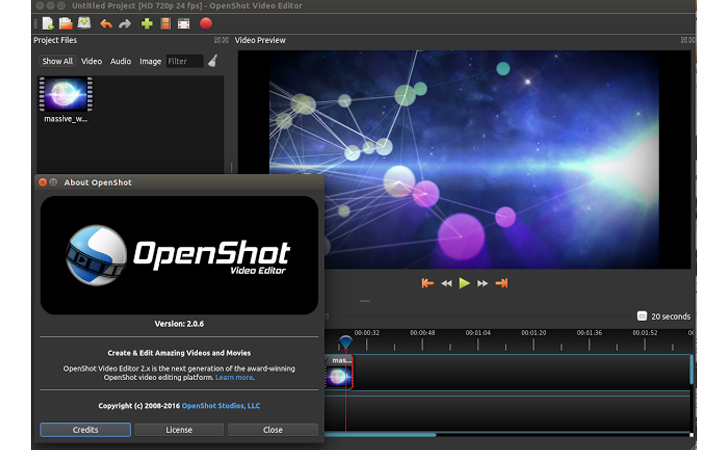The height and width of the screenshot is (450, 728).
Task: Click the Filter input field
Action: tap(185, 61)
